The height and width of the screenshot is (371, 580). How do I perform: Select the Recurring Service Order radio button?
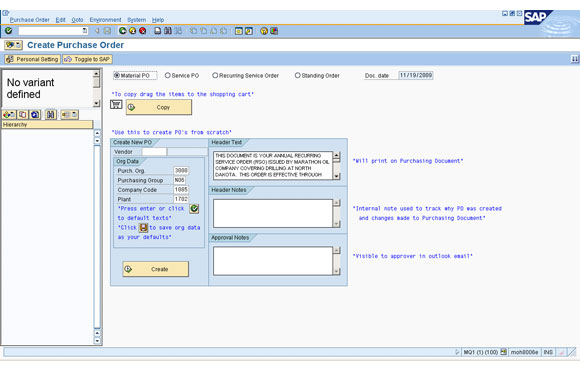(x=215, y=75)
